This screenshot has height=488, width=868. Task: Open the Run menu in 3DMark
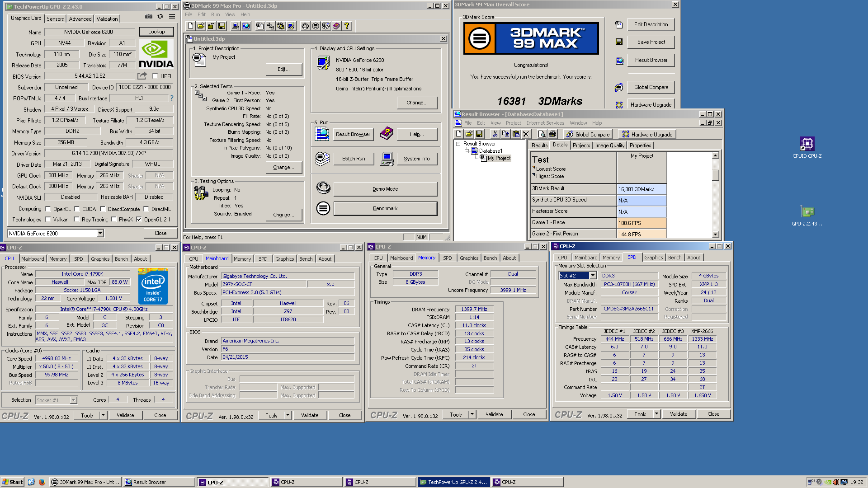pos(215,14)
